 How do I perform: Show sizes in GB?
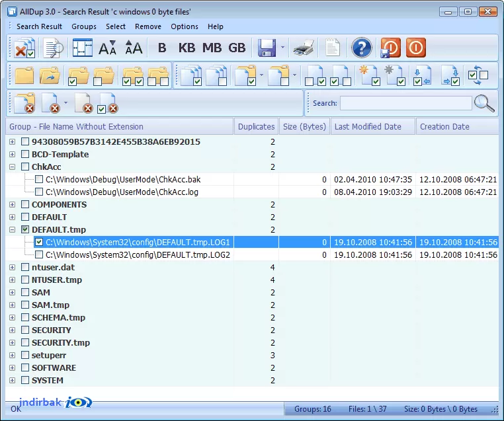[237, 48]
